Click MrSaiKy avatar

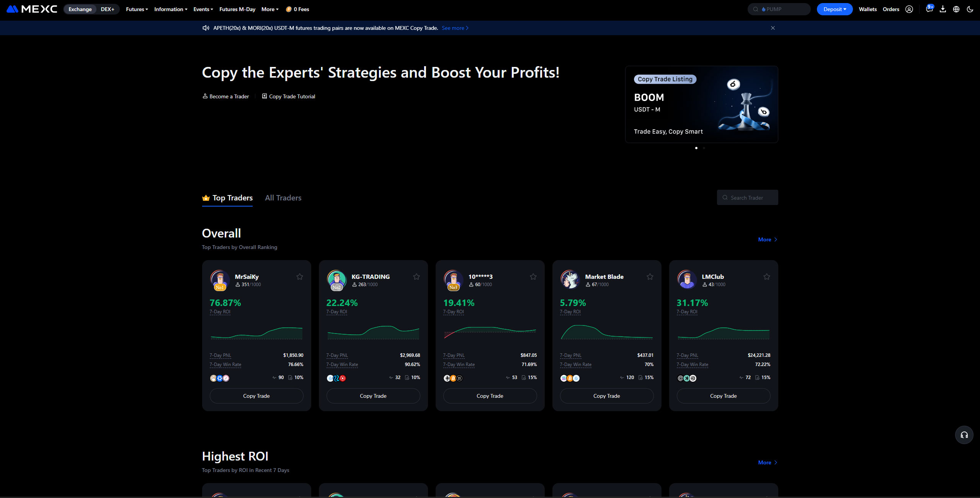[x=220, y=280]
